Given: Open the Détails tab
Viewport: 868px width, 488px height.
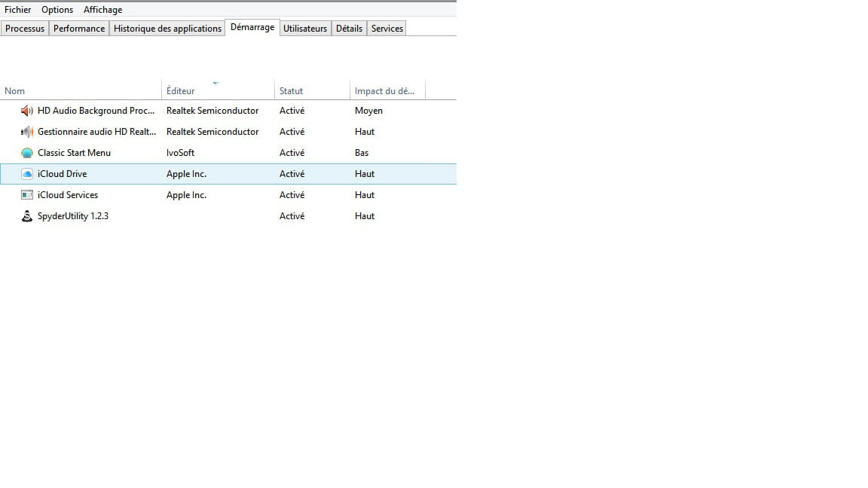Looking at the screenshot, I should tap(350, 28).
